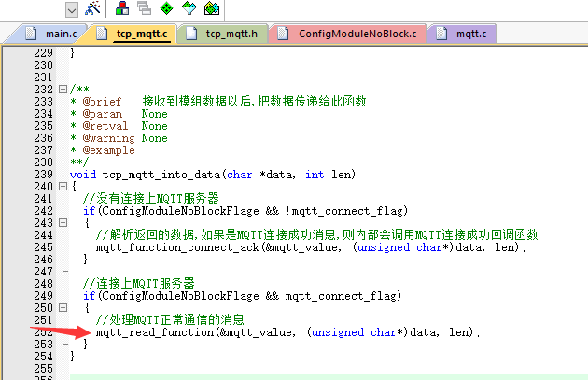The height and width of the screenshot is (380, 588).
Task: Click the @param None comment line
Action: point(119,114)
